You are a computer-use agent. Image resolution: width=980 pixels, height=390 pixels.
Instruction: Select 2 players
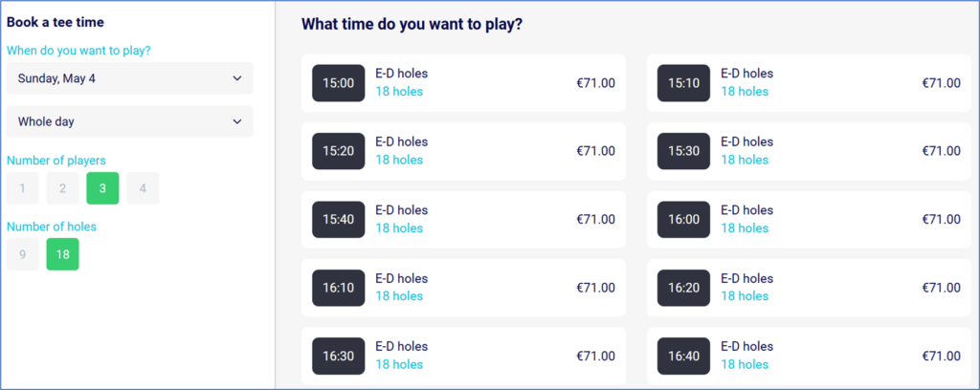tap(62, 188)
